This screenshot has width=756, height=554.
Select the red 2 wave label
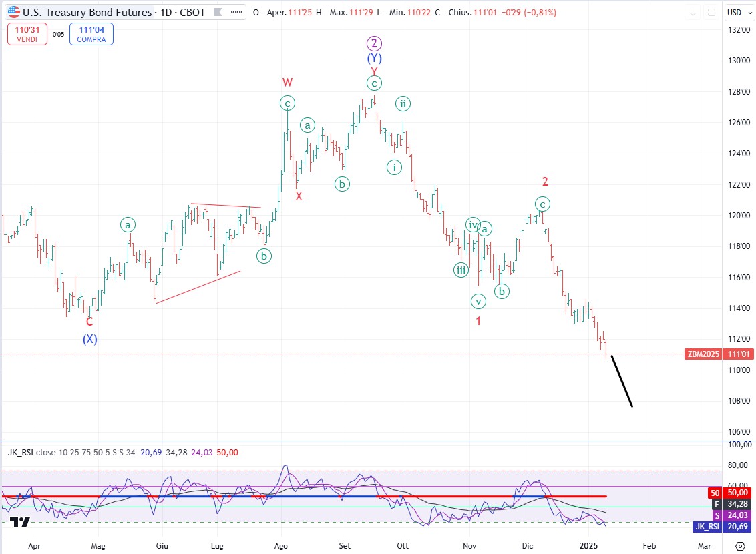(546, 182)
